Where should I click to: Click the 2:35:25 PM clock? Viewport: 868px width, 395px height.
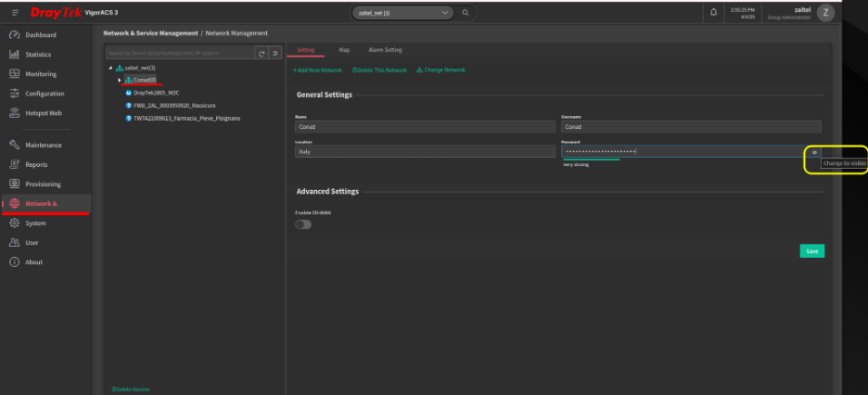coord(742,9)
